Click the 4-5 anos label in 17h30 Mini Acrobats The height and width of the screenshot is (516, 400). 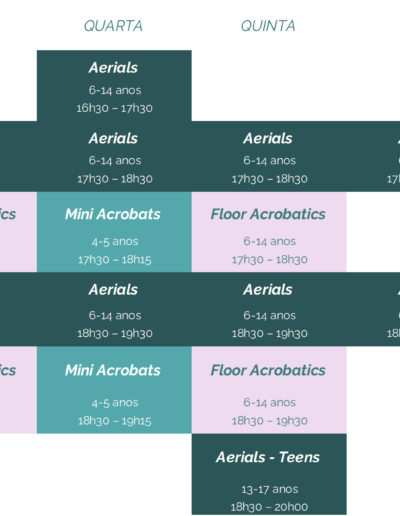click(x=115, y=241)
